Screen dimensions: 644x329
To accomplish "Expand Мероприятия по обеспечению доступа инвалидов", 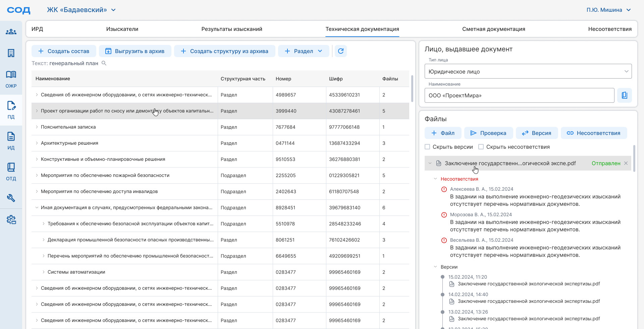I will click(37, 191).
